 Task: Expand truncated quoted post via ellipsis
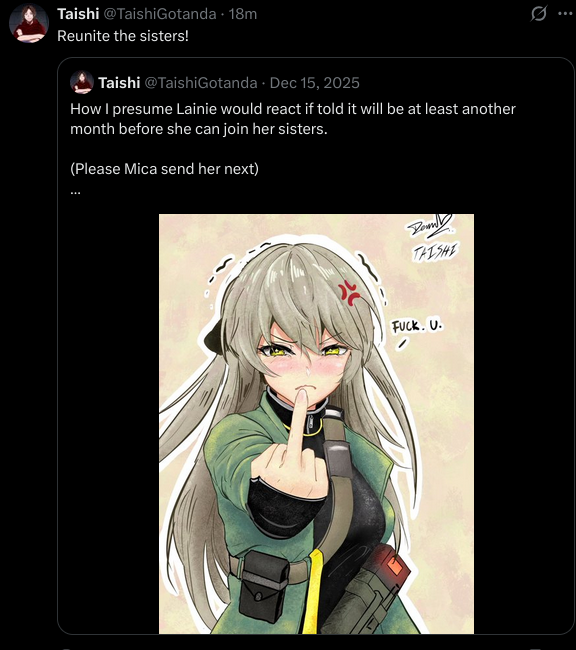[75, 192]
